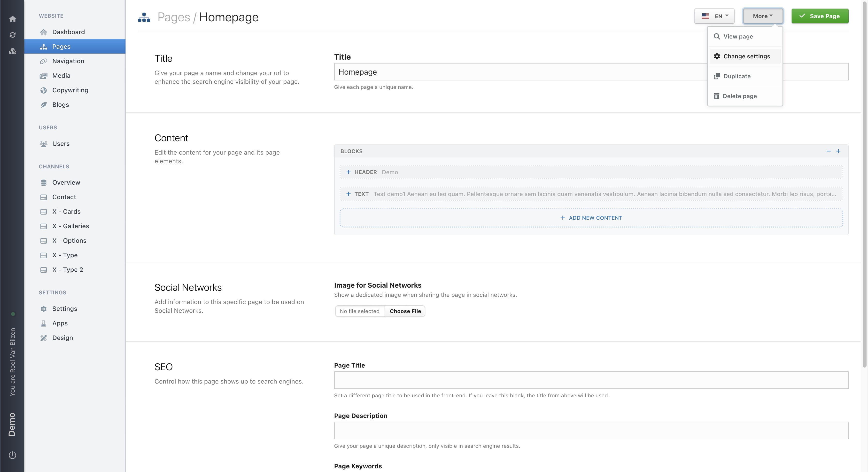Click the green Save Page button
The image size is (868, 472).
point(820,16)
